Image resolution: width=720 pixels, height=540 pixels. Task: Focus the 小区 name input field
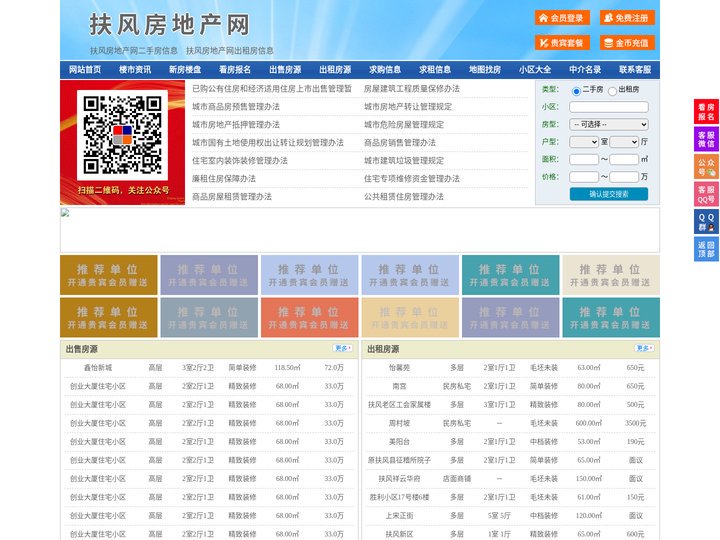point(609,107)
